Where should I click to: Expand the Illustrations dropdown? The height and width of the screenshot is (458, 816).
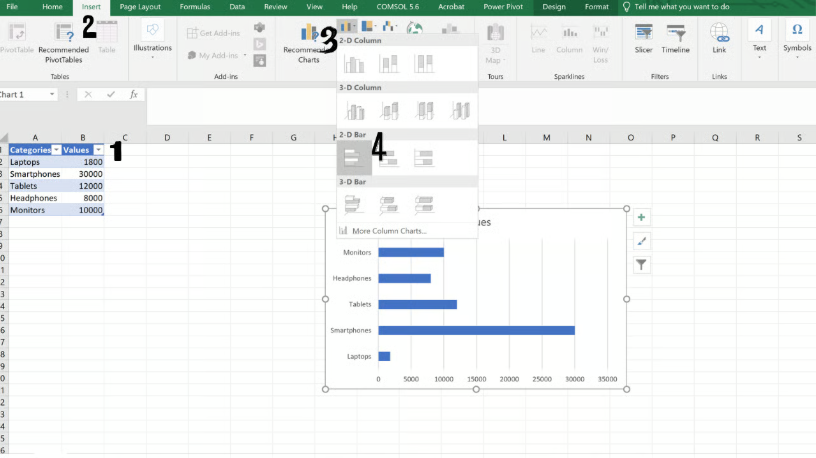[152, 40]
